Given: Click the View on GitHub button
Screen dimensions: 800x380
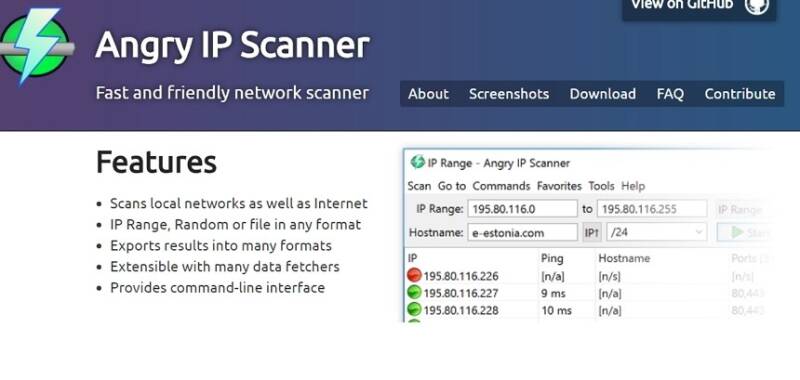Looking at the screenshot, I should click(x=699, y=8).
